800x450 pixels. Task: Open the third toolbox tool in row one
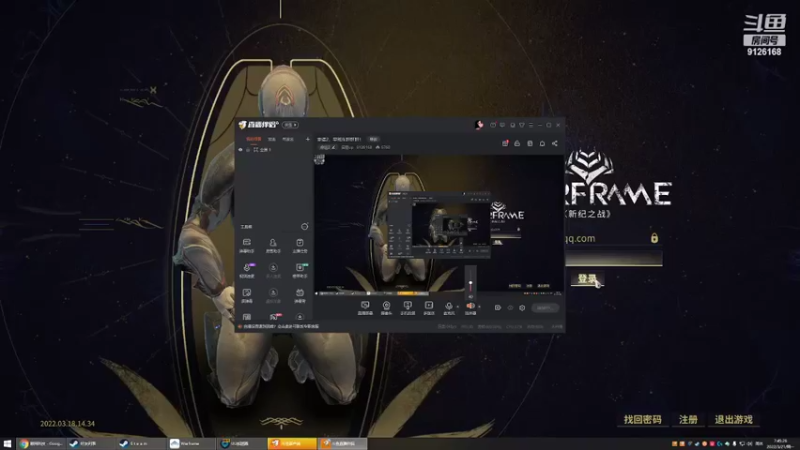tap(299, 245)
